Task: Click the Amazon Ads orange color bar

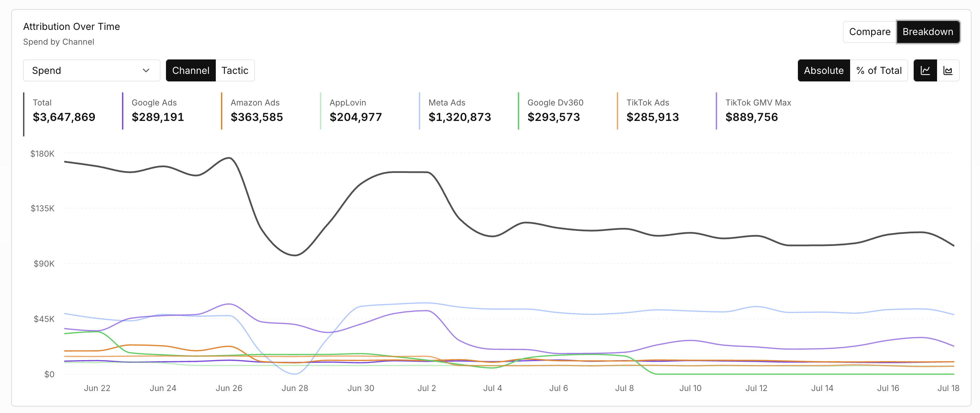Action: (x=221, y=111)
